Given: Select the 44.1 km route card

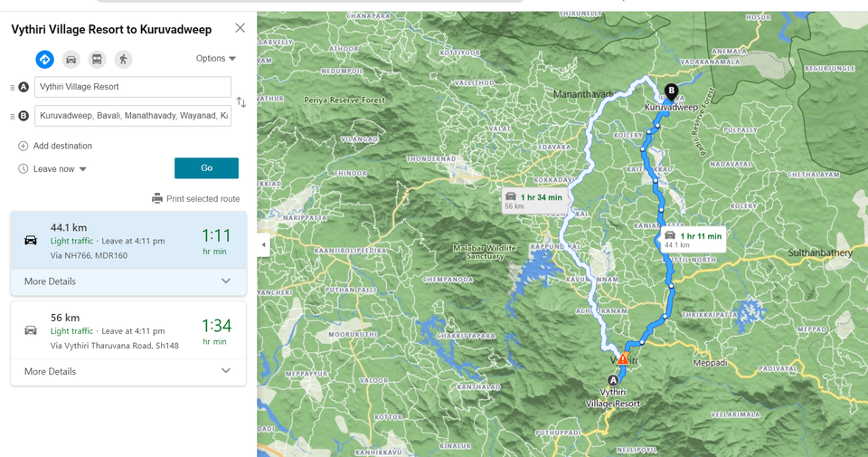Looking at the screenshot, I should click(x=128, y=241).
